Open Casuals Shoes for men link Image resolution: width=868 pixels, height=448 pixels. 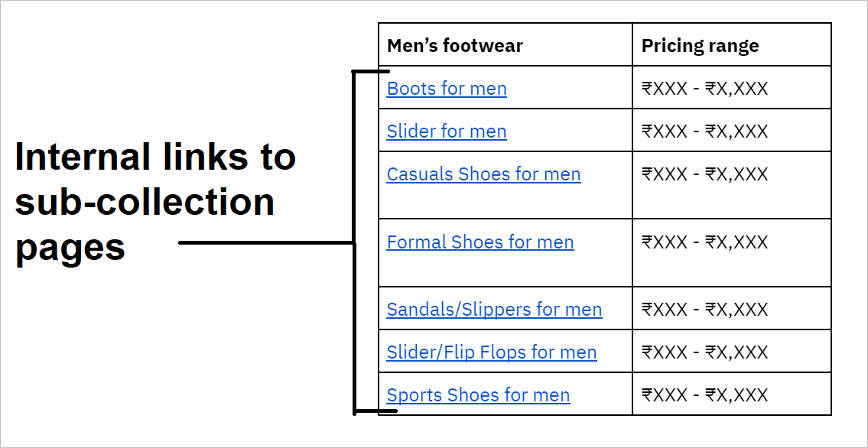click(484, 174)
